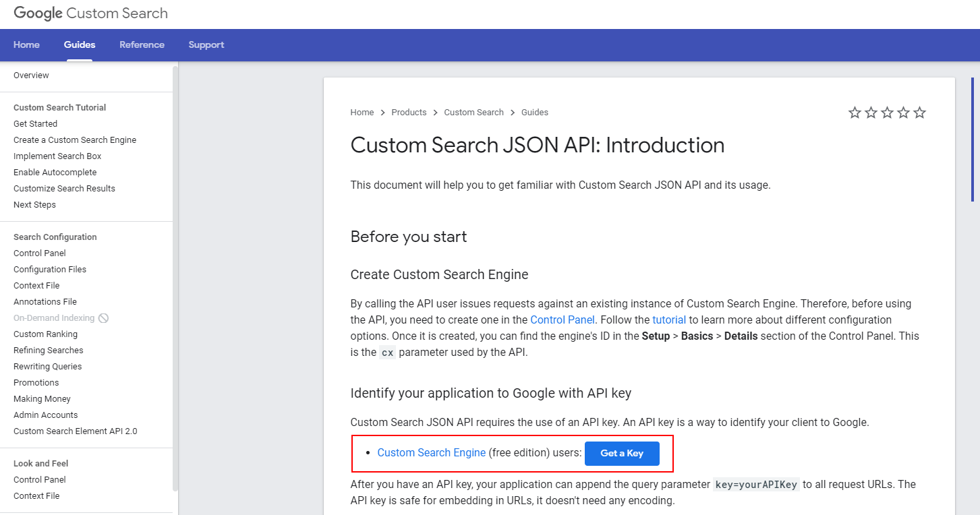Follow the Control Panel link in paragraph

[563, 320]
